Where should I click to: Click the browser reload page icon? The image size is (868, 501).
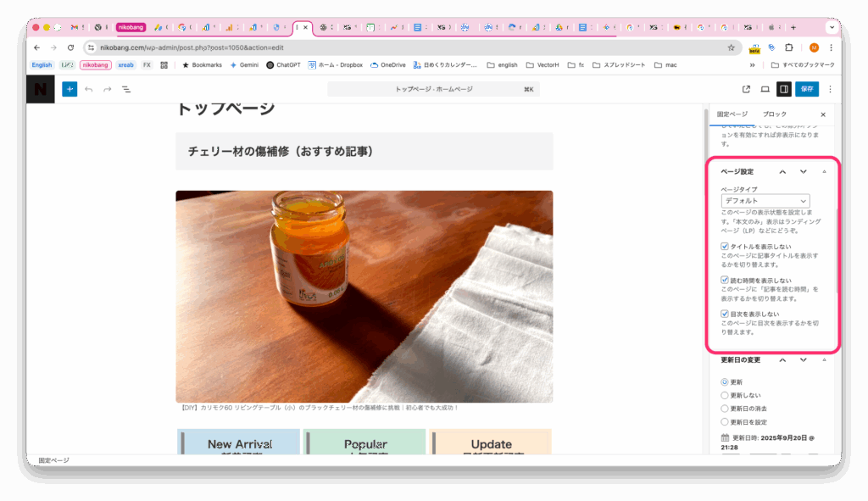pos(70,48)
